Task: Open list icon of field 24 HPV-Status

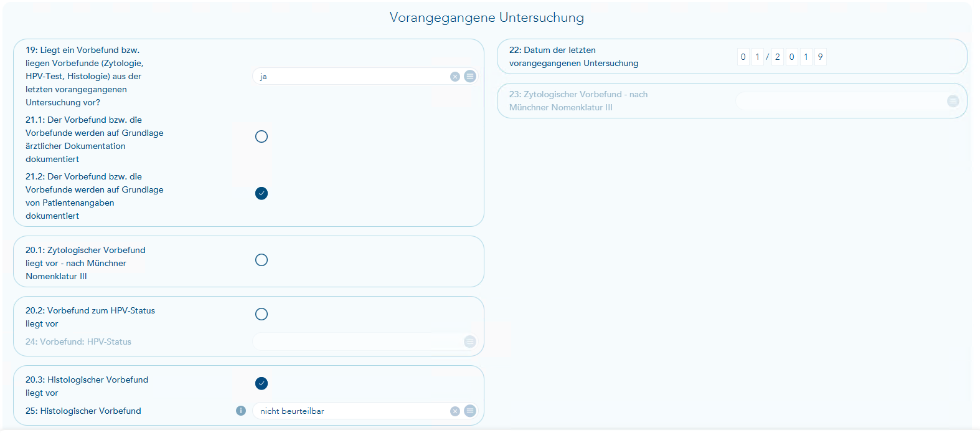Action: click(470, 342)
